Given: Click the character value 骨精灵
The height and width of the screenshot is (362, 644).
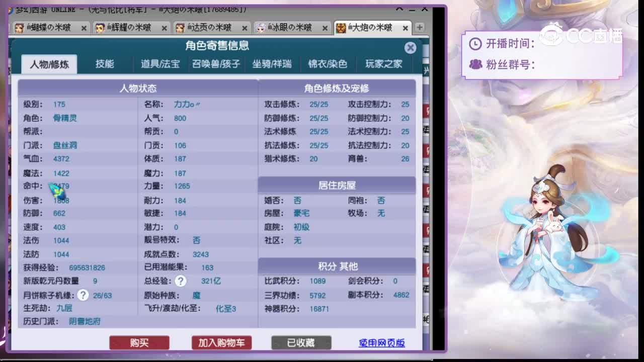Looking at the screenshot, I should 65,118.
